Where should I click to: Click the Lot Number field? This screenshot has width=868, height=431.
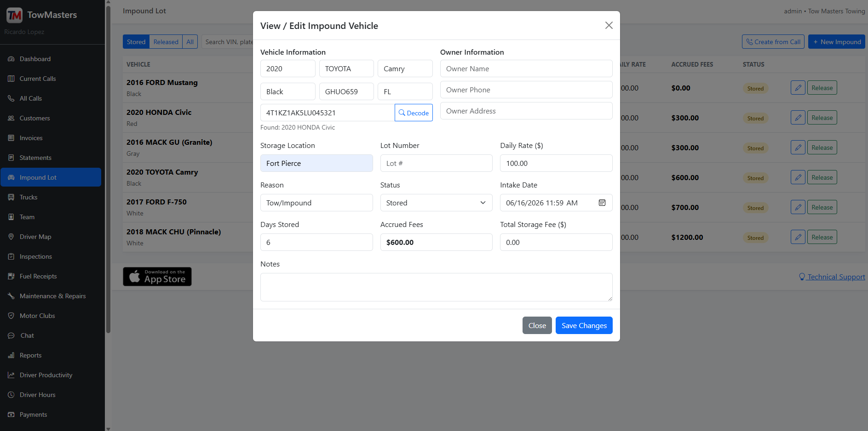pyautogui.click(x=436, y=163)
